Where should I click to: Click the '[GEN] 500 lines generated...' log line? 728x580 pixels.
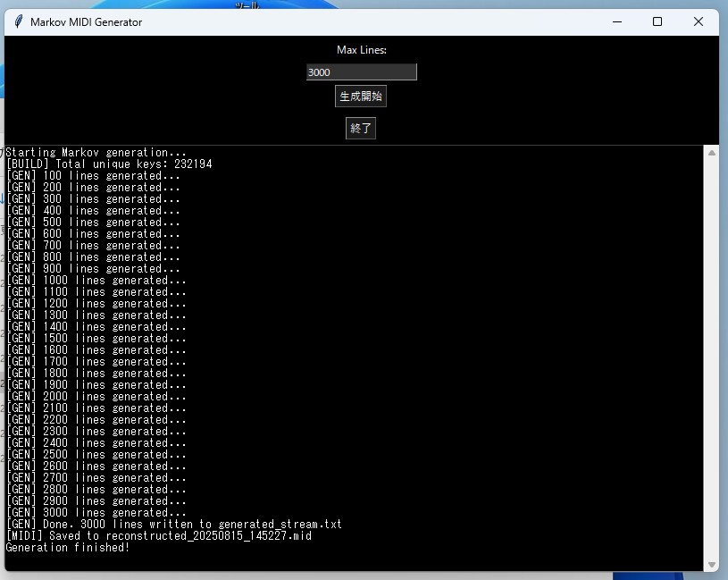(x=93, y=222)
